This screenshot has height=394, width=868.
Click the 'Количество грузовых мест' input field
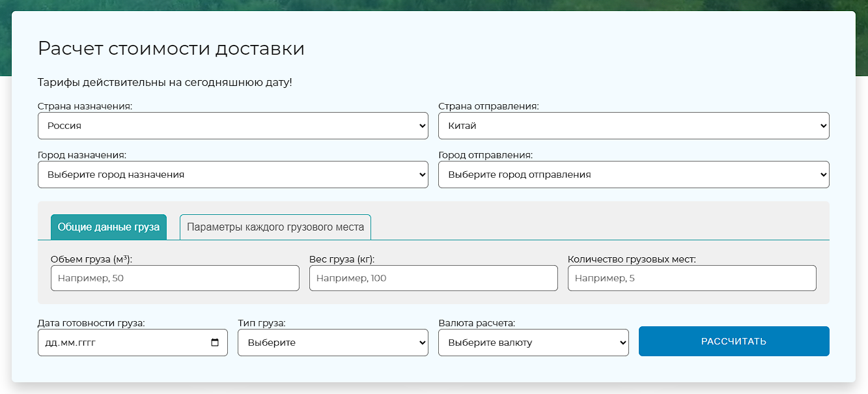click(x=692, y=278)
